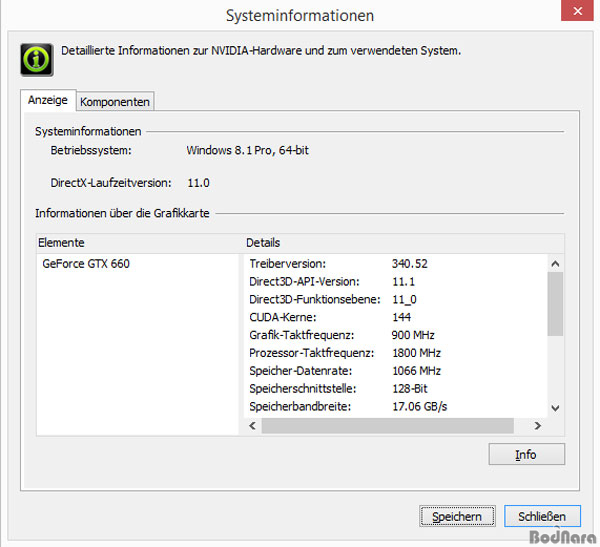Viewport: 600px width, 547px height.
Task: Click the Prozessor-Taktfrequenz label
Action: point(312,353)
